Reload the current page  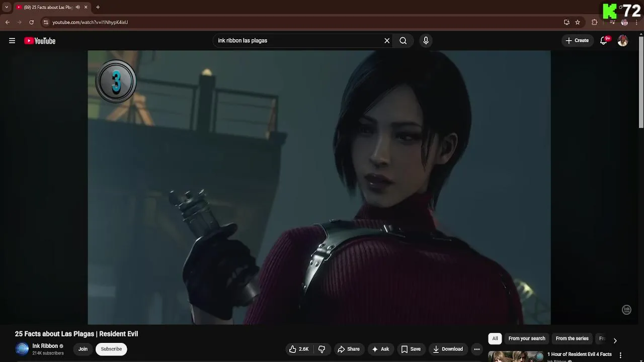tap(32, 22)
